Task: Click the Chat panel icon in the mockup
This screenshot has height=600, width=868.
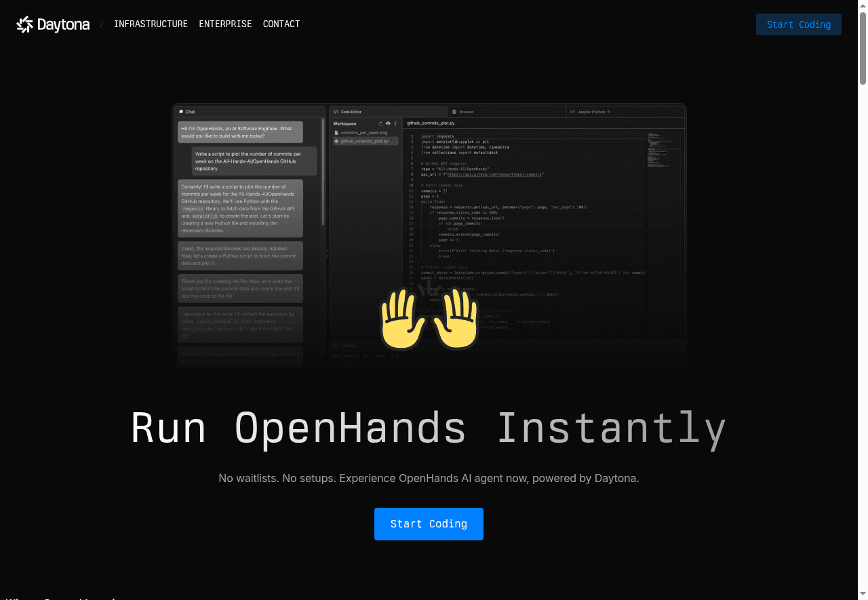Action: pyautogui.click(x=181, y=111)
